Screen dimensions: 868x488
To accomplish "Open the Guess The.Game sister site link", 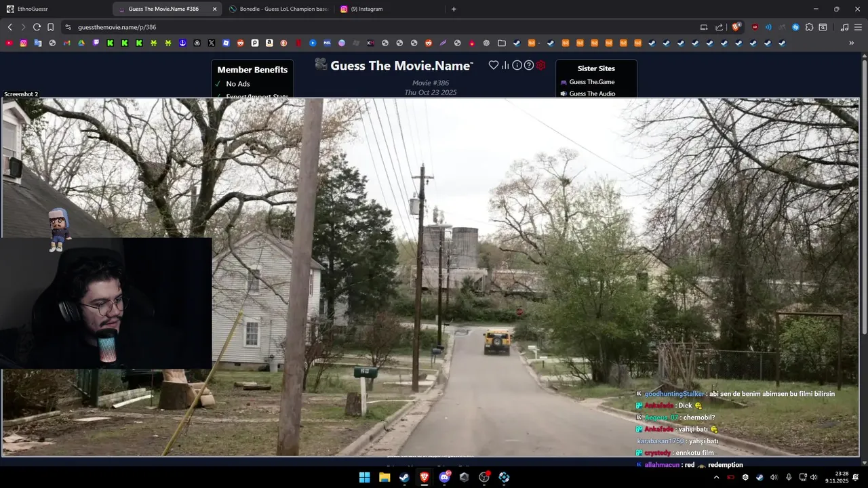I will (x=592, y=82).
